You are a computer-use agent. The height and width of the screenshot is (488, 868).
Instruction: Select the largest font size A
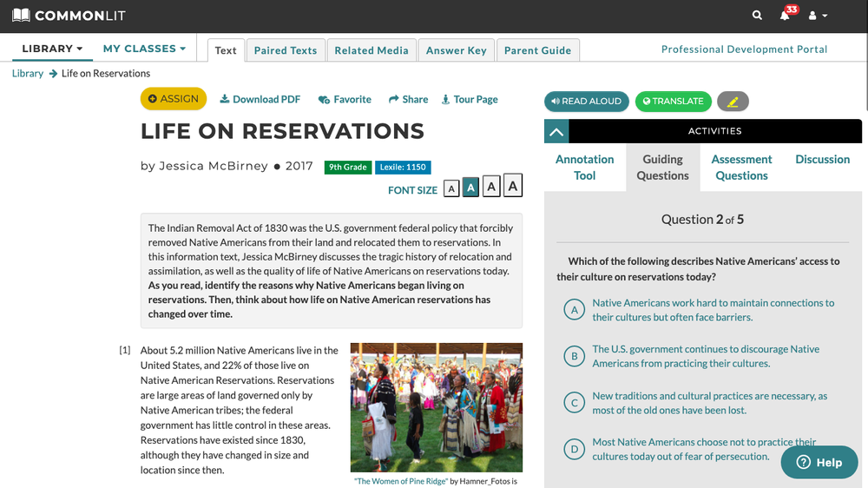coord(513,185)
